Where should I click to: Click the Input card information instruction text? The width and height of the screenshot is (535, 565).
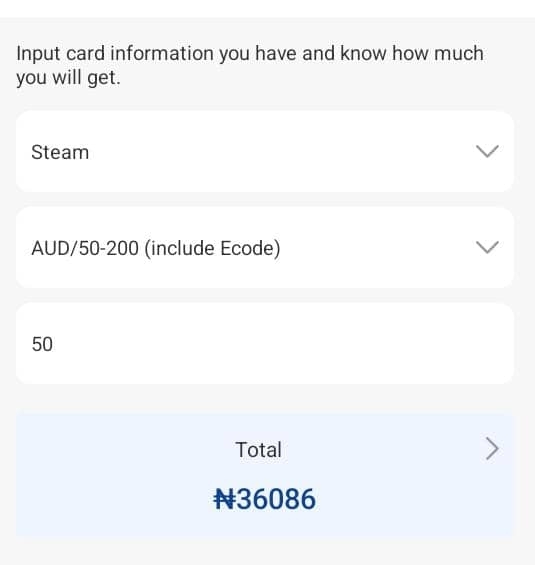250,65
